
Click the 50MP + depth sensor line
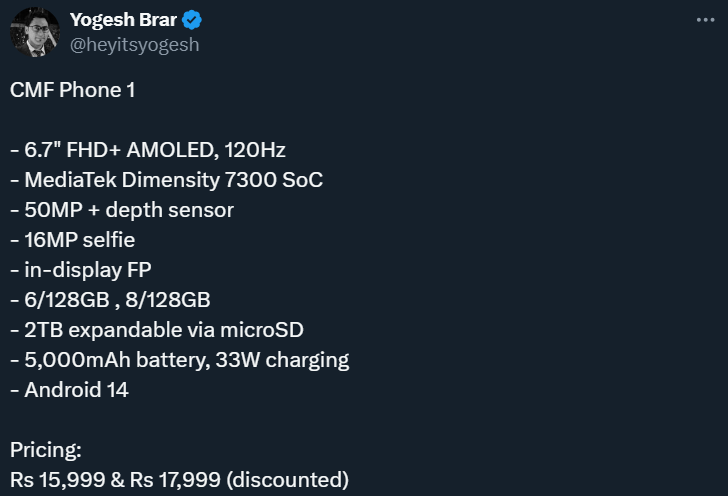[x=122, y=210]
